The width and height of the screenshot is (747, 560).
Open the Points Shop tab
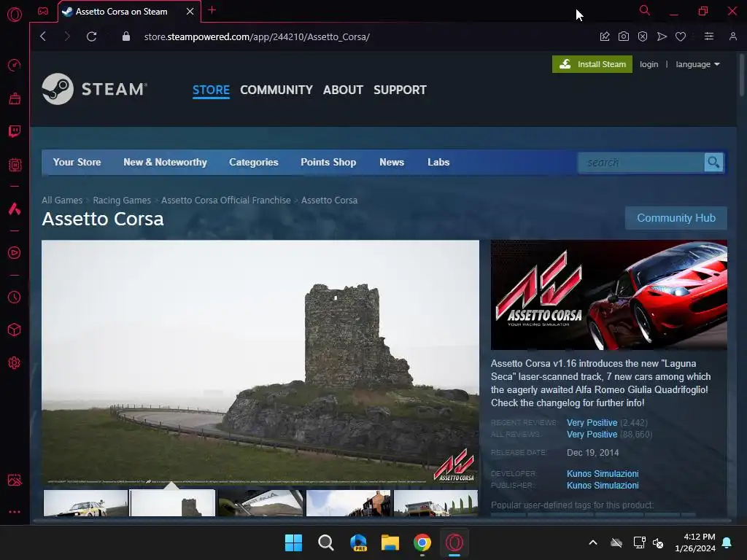[328, 163]
